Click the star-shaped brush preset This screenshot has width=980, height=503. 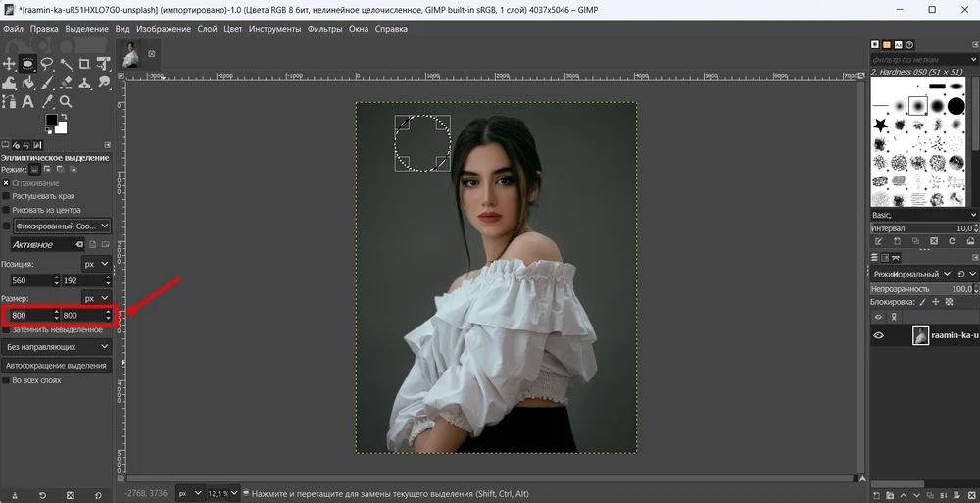pos(880,126)
